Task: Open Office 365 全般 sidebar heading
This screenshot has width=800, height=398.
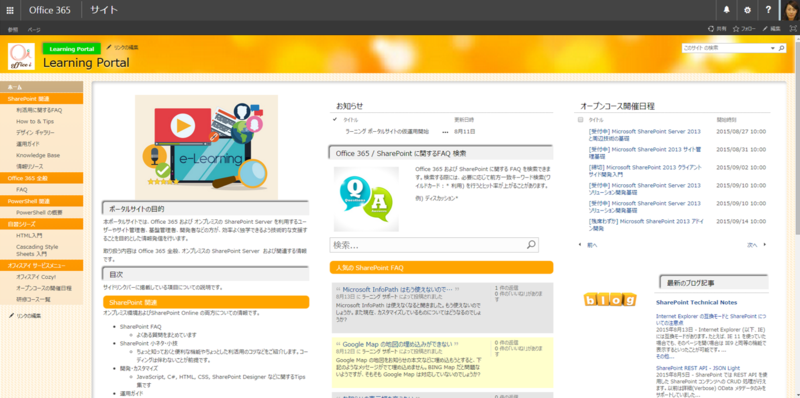Action: point(28,178)
